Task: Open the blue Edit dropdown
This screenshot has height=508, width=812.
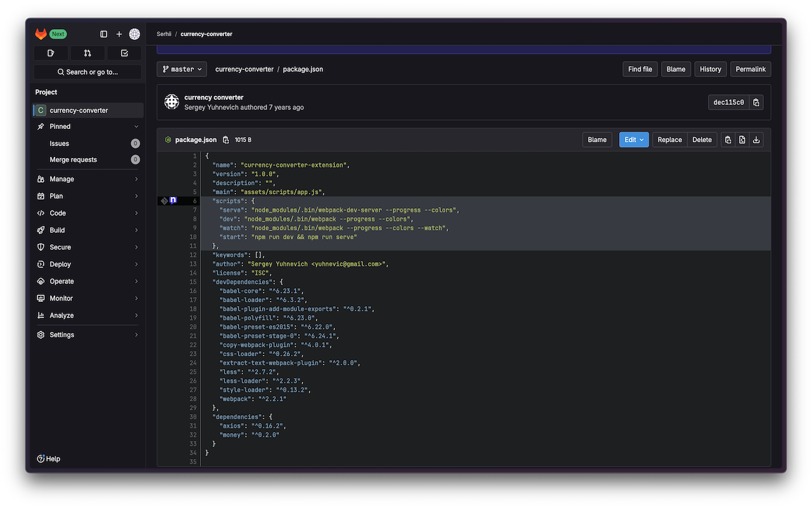Action: click(634, 140)
